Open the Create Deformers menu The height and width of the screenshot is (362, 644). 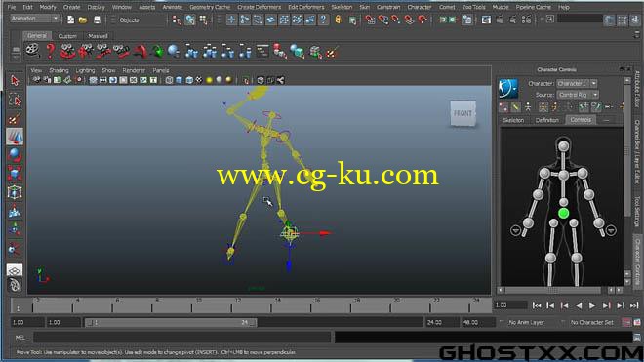[x=260, y=7]
